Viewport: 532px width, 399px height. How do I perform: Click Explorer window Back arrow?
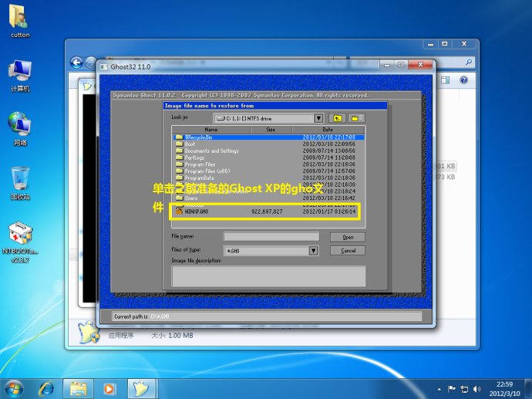[76, 63]
